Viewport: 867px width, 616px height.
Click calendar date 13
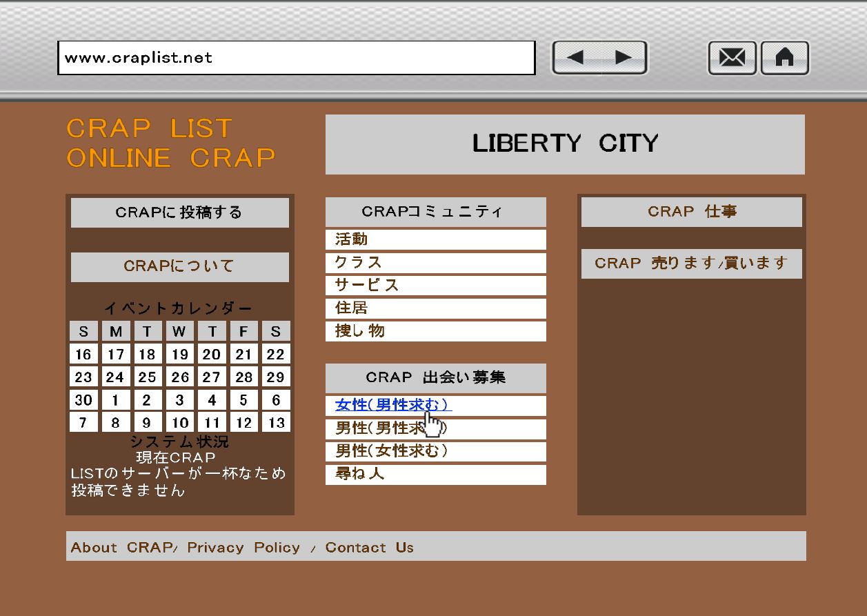pos(276,423)
